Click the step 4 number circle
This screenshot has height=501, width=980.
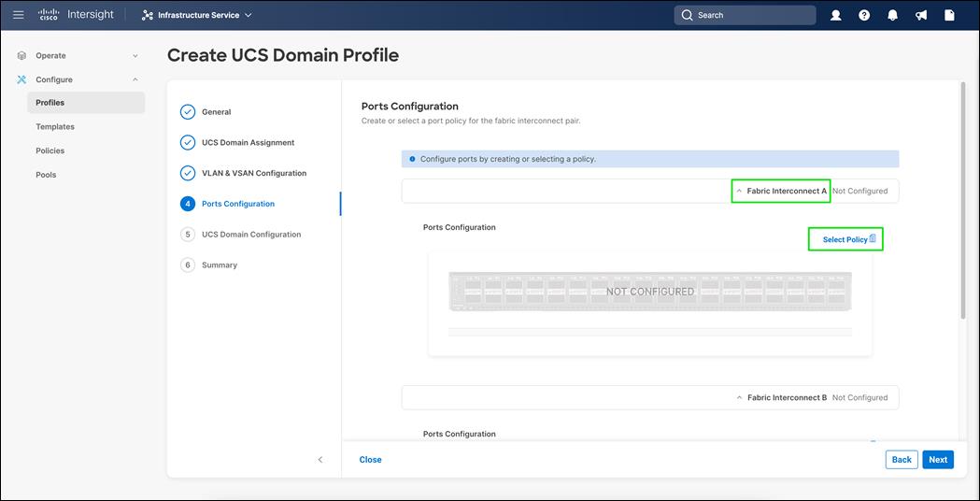[188, 204]
